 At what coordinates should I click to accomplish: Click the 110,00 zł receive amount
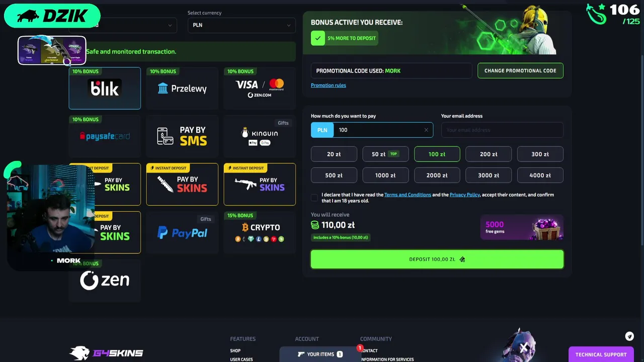click(x=338, y=225)
